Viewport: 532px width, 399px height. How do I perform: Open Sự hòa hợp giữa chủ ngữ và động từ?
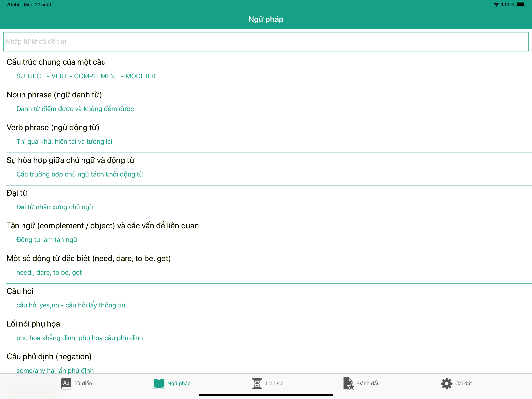click(x=70, y=160)
